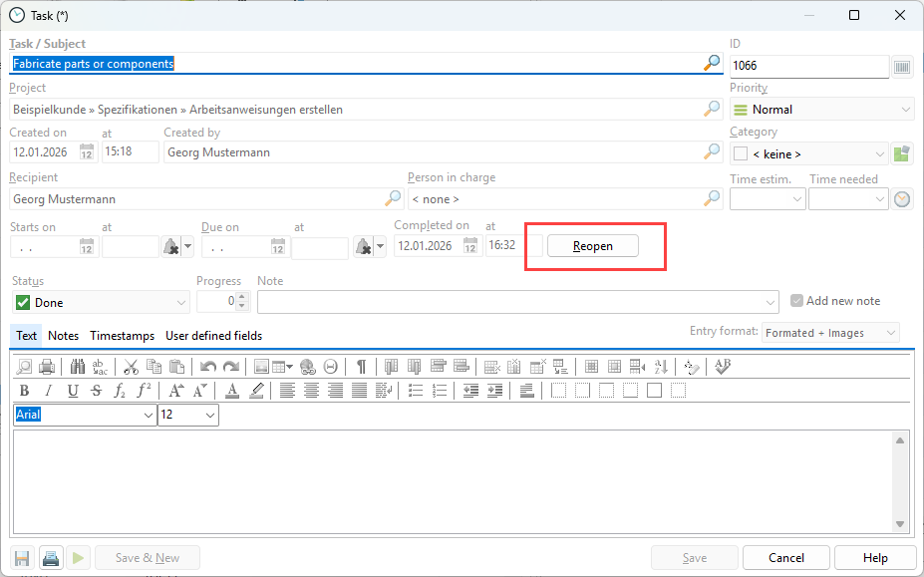Expand the Status dropdown showing Done
This screenshot has height=577, width=924.
click(101, 303)
